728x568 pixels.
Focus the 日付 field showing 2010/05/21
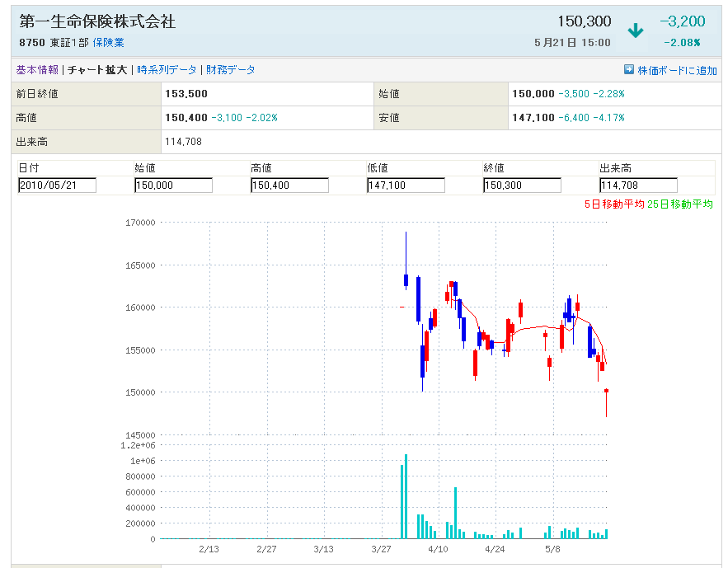(57, 185)
